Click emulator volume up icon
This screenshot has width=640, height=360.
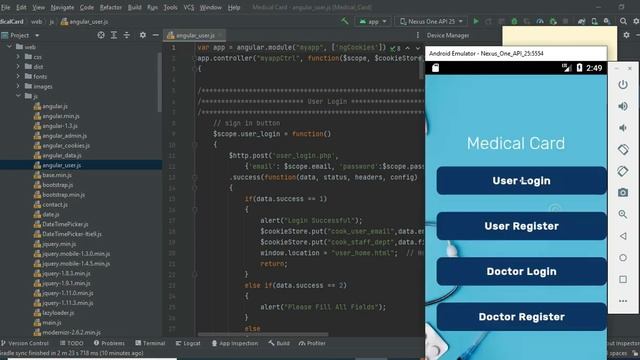click(623, 107)
